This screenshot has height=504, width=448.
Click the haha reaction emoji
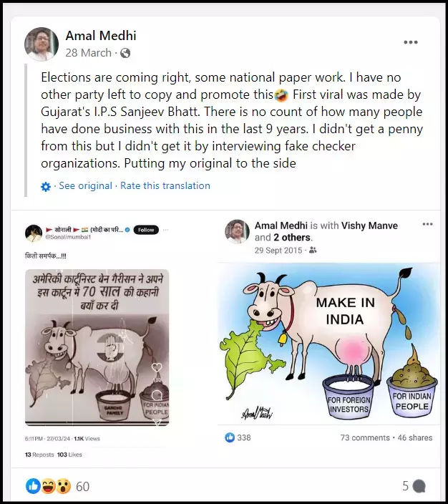[x=48, y=486]
